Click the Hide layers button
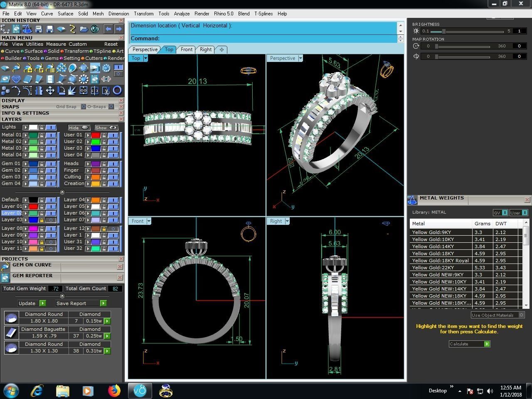 click(79, 128)
